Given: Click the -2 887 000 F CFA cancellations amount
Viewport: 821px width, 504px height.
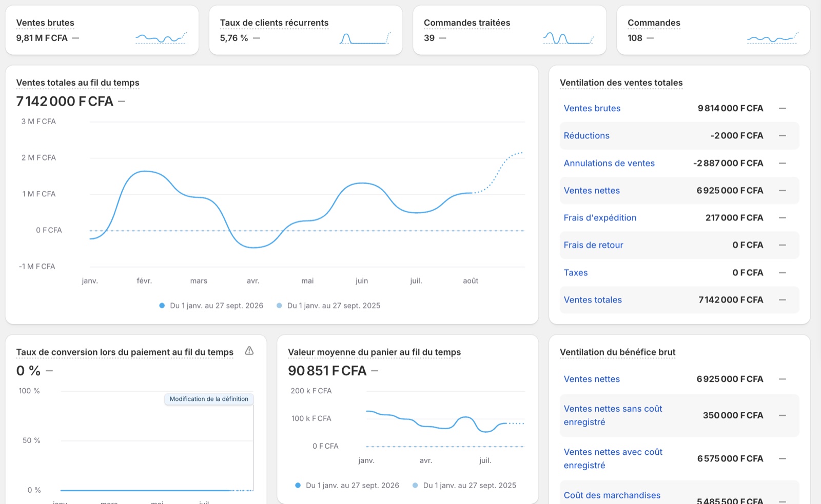Looking at the screenshot, I should 728,163.
